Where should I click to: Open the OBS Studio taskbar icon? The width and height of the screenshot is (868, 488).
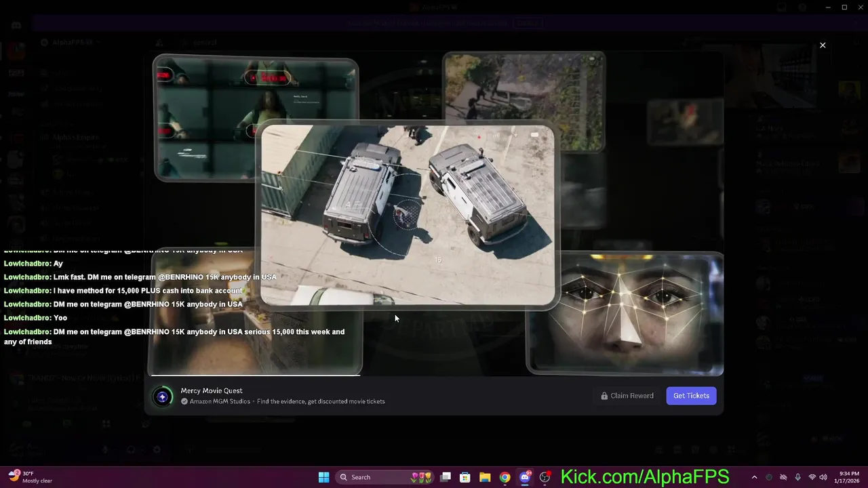click(545, 477)
